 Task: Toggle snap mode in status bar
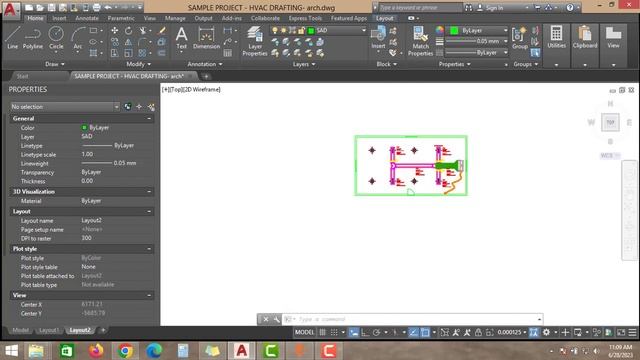tap(334, 333)
